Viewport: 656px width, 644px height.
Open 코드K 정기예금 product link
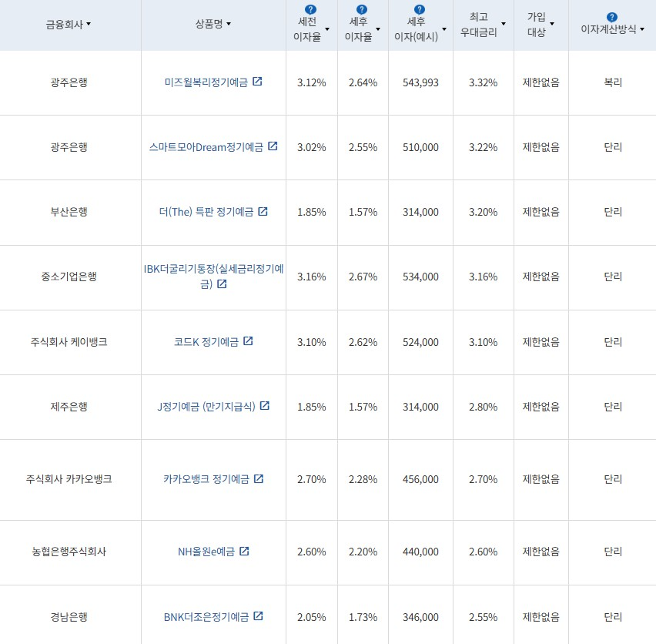point(206,342)
